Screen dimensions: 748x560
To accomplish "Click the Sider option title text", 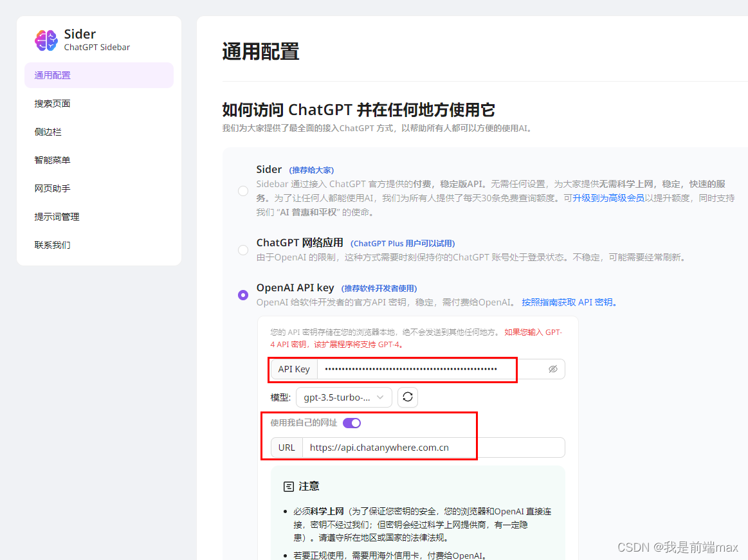I will point(269,169).
